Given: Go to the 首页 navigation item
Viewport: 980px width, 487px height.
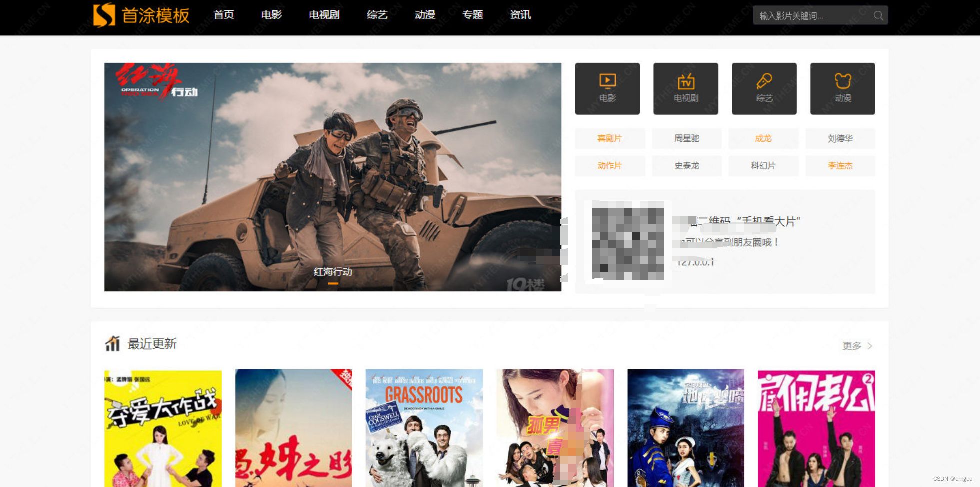Looking at the screenshot, I should pyautogui.click(x=224, y=15).
